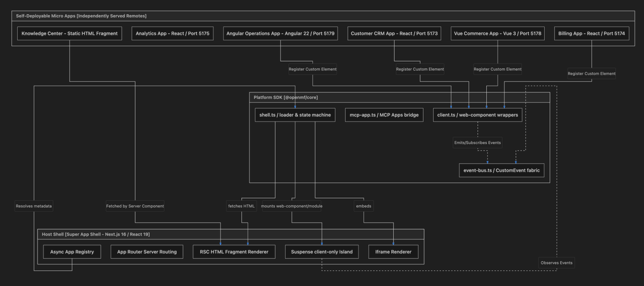This screenshot has height=286, width=644.
Task: Click the App Router Server Routing node
Action: [x=147, y=252]
